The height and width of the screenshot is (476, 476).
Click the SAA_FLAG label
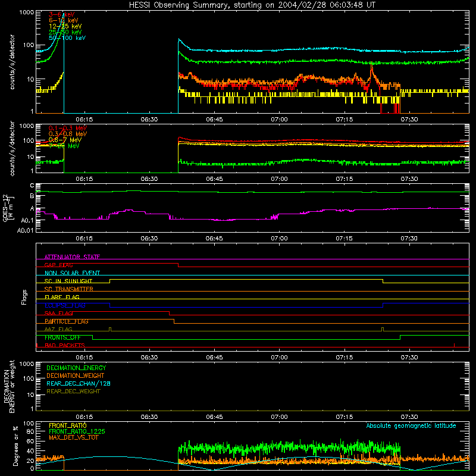58,314
